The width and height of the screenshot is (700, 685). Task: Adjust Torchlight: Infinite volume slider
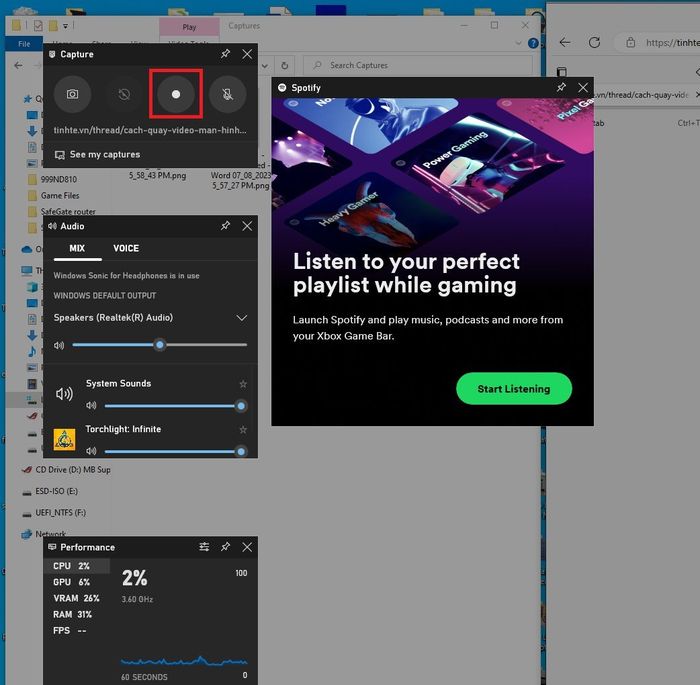pos(175,451)
